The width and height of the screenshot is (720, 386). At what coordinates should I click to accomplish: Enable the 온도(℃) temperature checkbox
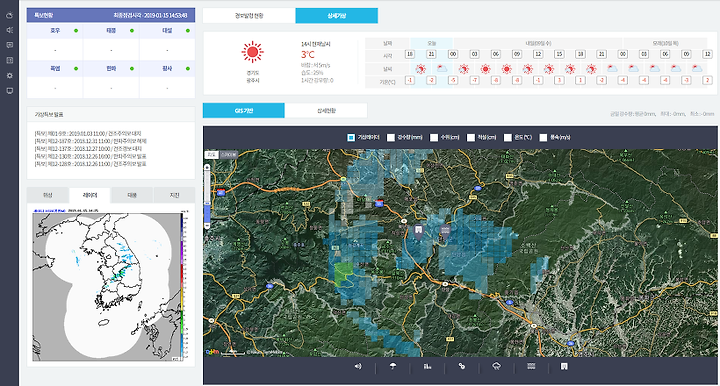507,137
